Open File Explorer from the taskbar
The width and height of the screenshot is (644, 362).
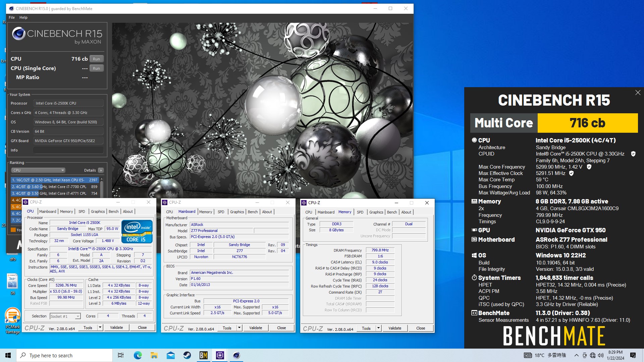[x=154, y=355]
